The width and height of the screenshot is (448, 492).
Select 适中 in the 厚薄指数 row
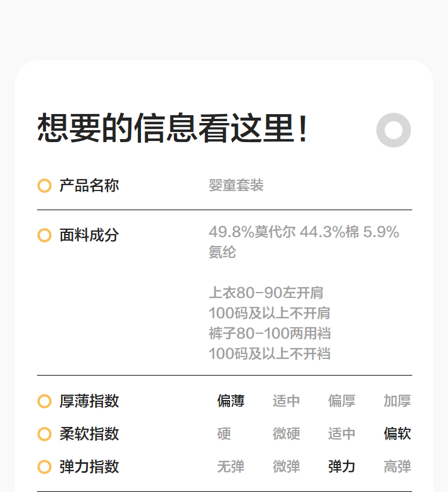286,401
